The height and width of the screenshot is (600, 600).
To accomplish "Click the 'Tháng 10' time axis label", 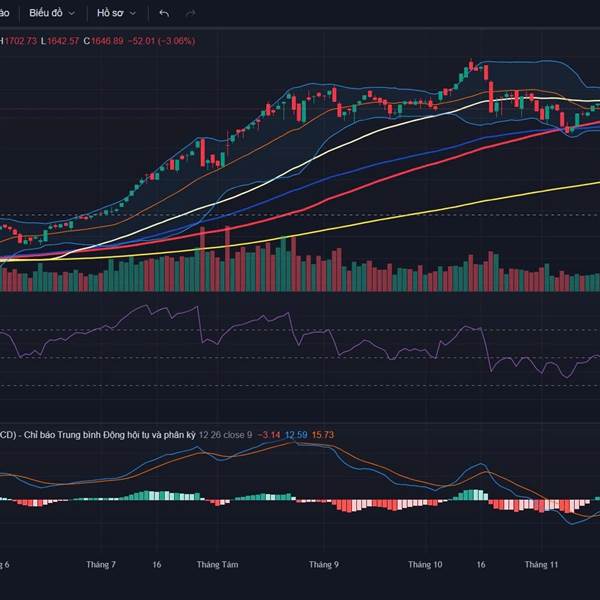I will (425, 564).
